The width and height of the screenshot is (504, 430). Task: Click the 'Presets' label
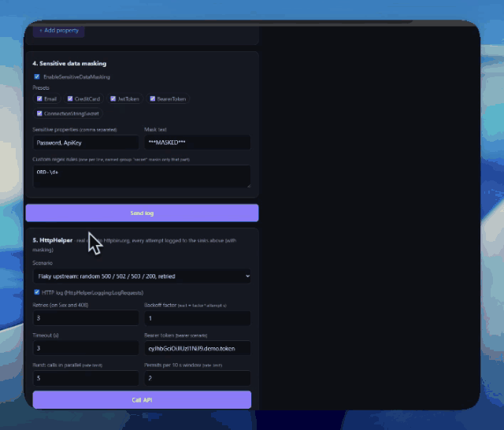point(41,87)
